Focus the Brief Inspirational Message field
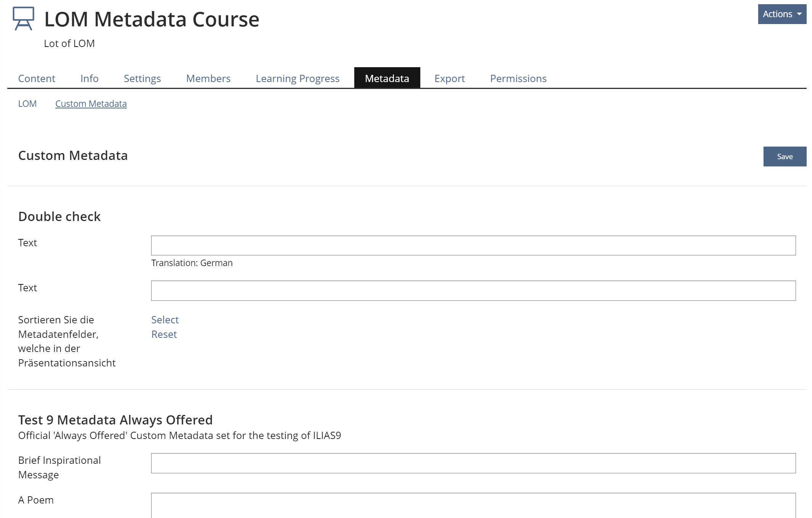The height and width of the screenshot is (518, 812). pos(473,463)
